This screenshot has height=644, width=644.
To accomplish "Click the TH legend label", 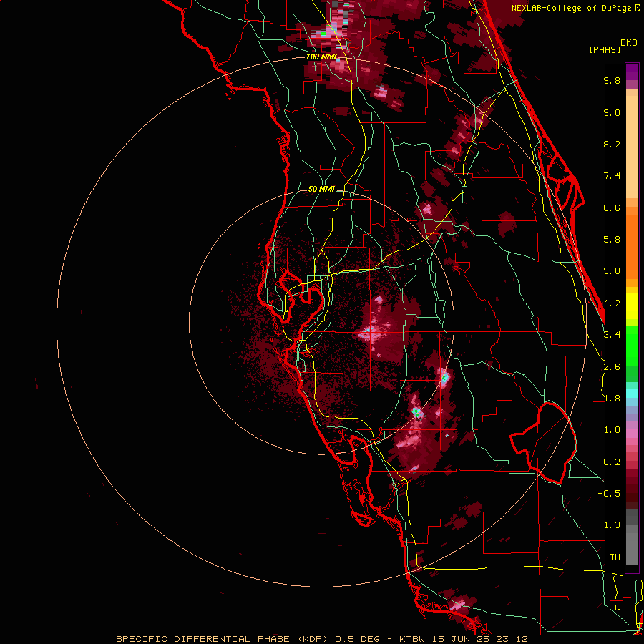I will click(x=615, y=557).
